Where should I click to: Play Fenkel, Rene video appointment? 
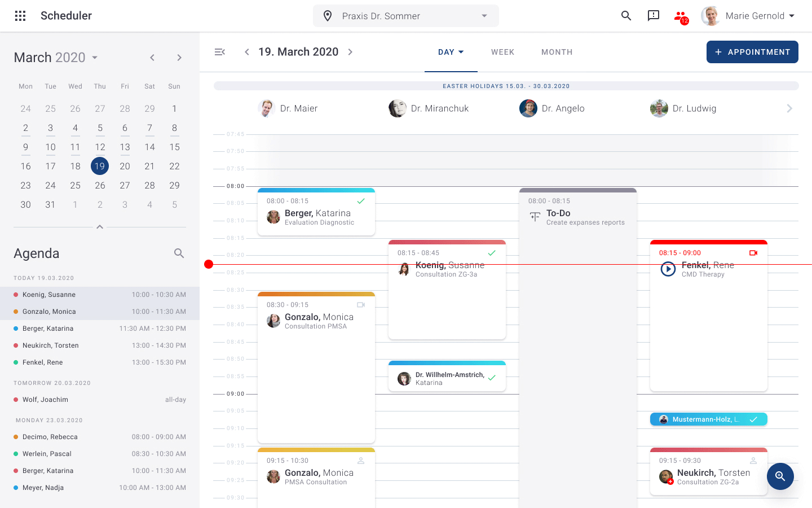coord(668,269)
